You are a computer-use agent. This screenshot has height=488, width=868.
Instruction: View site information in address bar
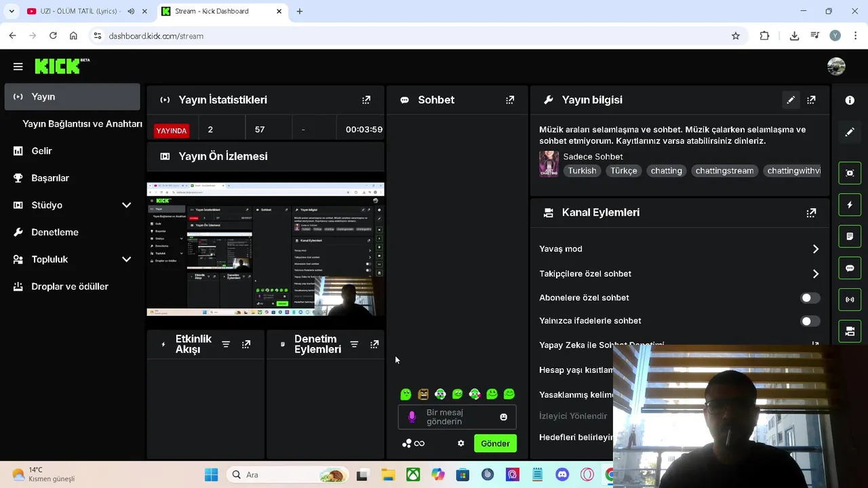point(97,36)
